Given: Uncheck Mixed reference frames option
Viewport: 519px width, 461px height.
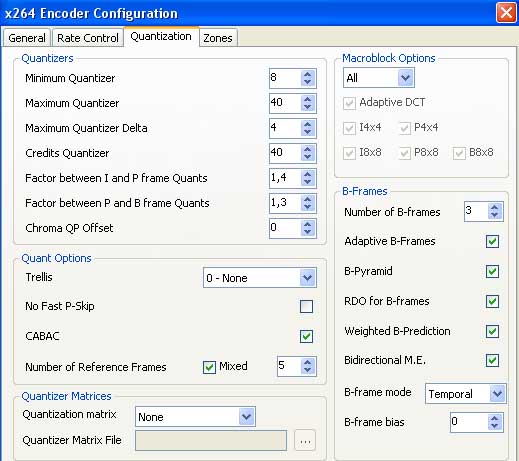Looking at the screenshot, I should (209, 367).
